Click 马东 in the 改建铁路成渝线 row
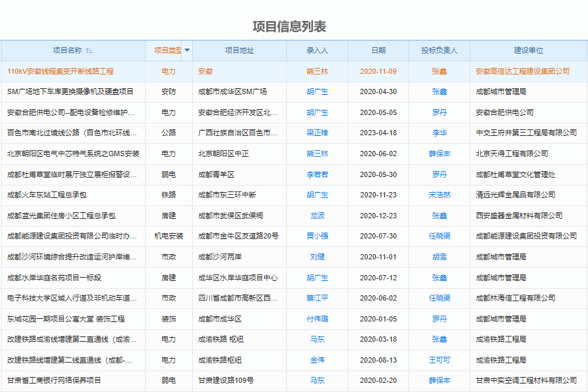Screen dimensions: 588x392 (318, 340)
